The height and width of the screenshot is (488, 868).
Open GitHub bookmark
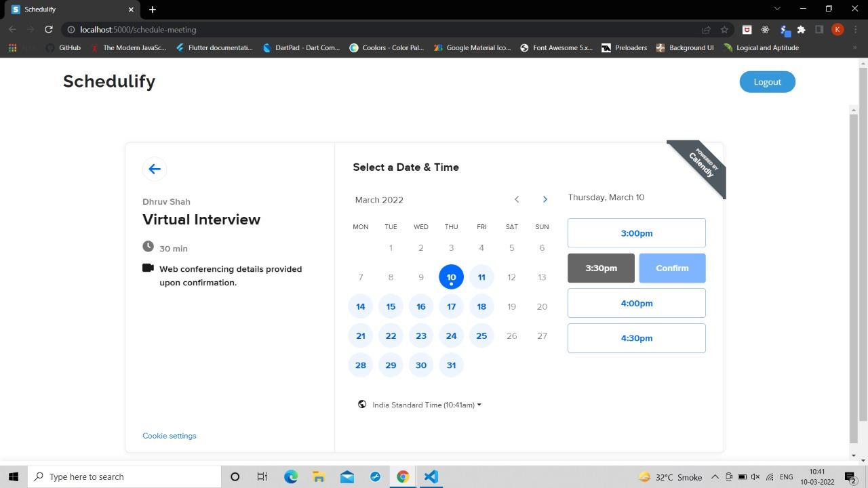(x=63, y=47)
